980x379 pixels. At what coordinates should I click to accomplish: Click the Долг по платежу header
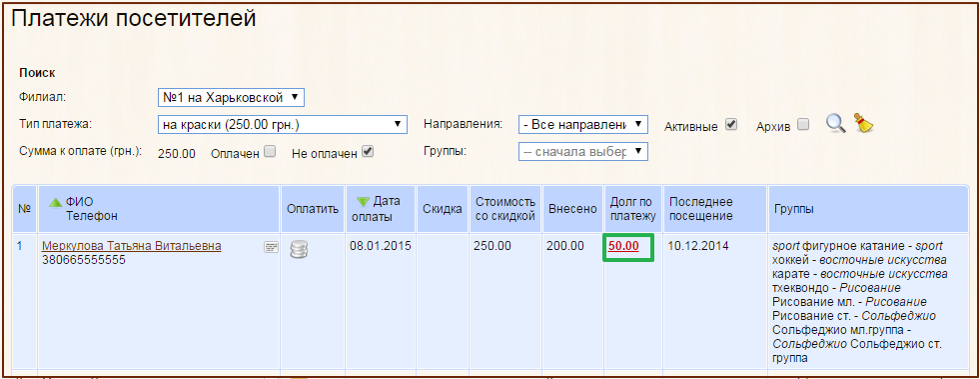(x=632, y=209)
